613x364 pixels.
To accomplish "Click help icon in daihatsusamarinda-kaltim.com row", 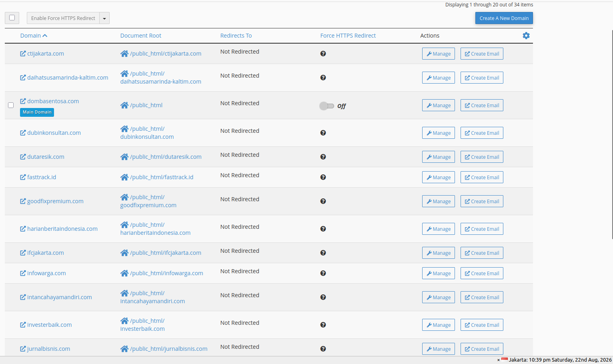I will [323, 78].
